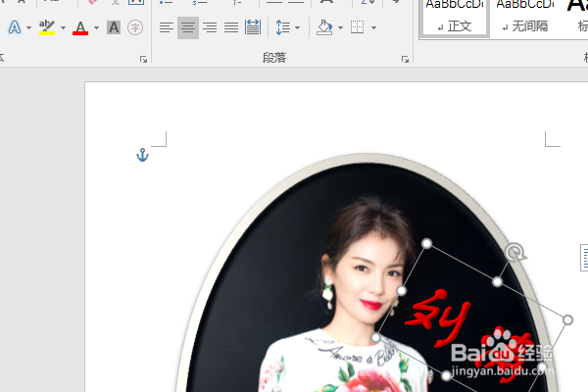588x392 pixels.
Task: Apply the 正文 style
Action: click(455, 18)
